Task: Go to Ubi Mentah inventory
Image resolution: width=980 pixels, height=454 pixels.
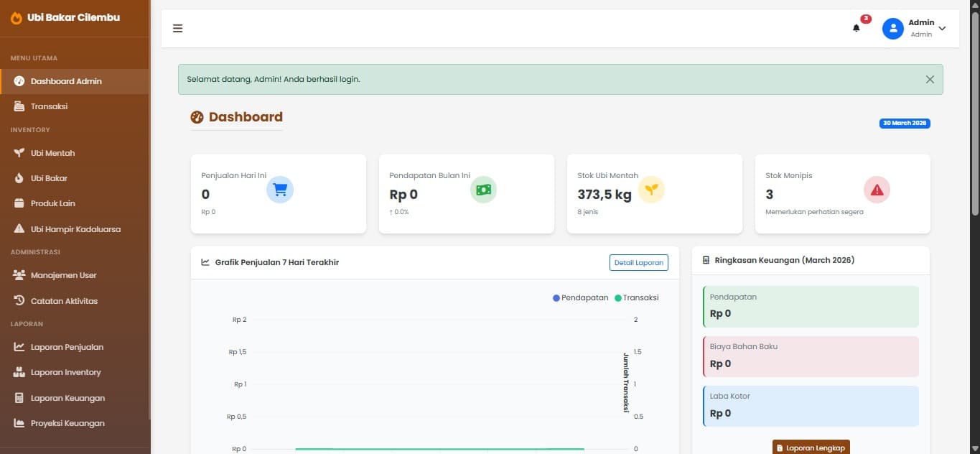Action: [x=52, y=153]
